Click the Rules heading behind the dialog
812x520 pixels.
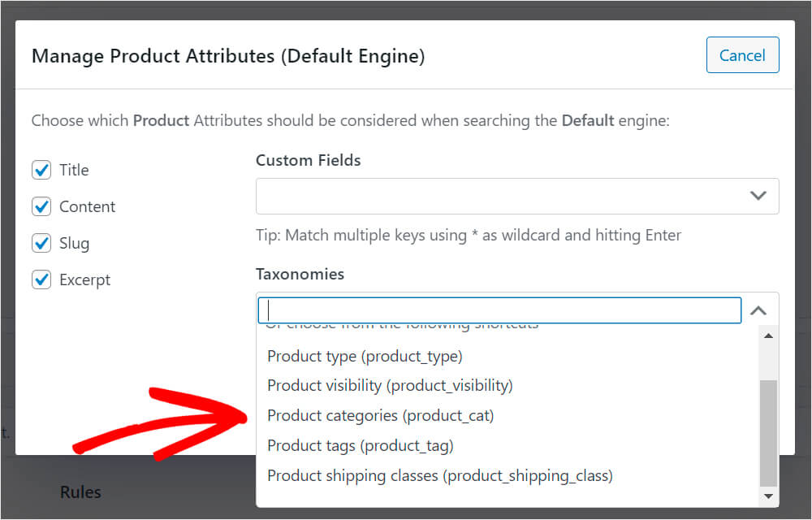pyautogui.click(x=80, y=492)
